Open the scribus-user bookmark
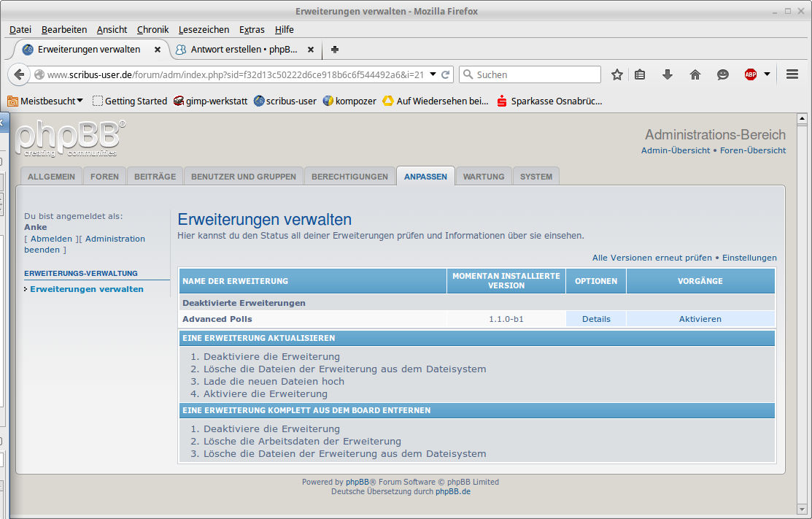Screen dimensions: 812x519 [x=285, y=101]
